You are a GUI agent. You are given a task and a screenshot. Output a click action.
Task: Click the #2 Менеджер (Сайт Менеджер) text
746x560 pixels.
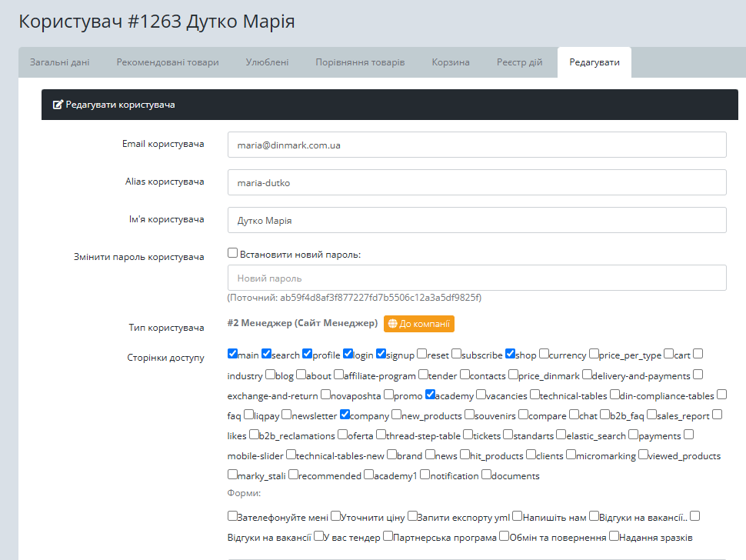[302, 323]
